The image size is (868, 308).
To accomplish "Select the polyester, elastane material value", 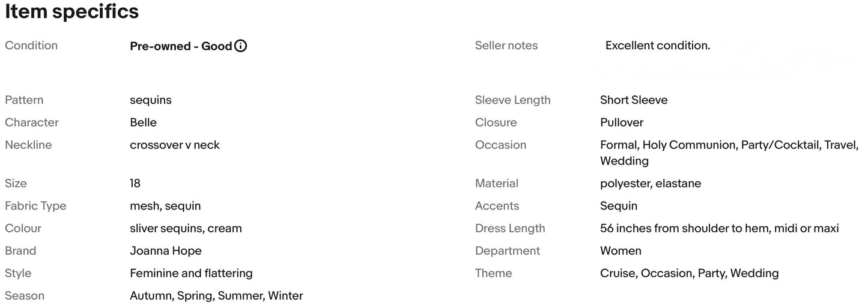I will (651, 183).
